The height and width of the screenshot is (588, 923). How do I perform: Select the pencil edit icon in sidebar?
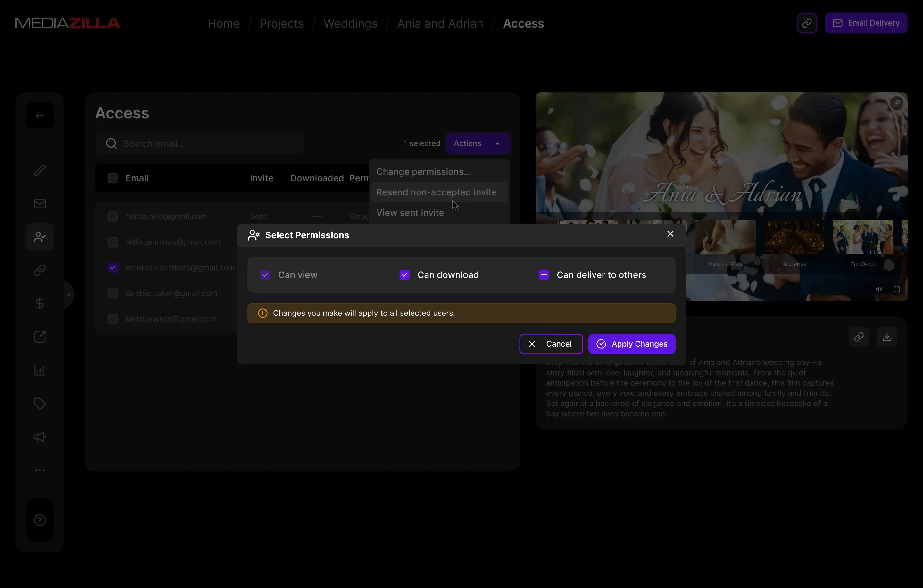pos(40,170)
